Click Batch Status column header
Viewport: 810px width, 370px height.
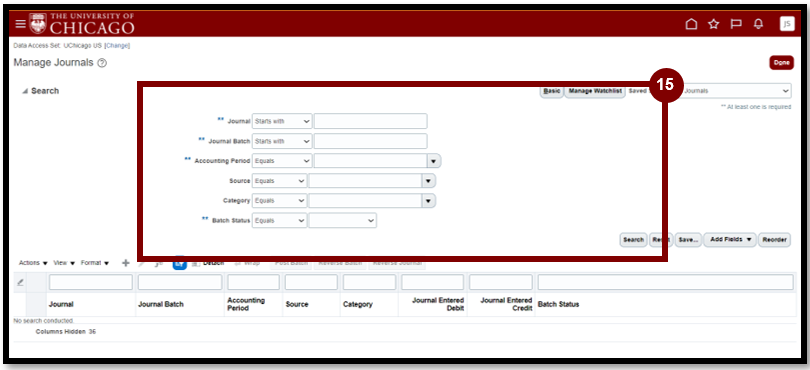coord(558,304)
